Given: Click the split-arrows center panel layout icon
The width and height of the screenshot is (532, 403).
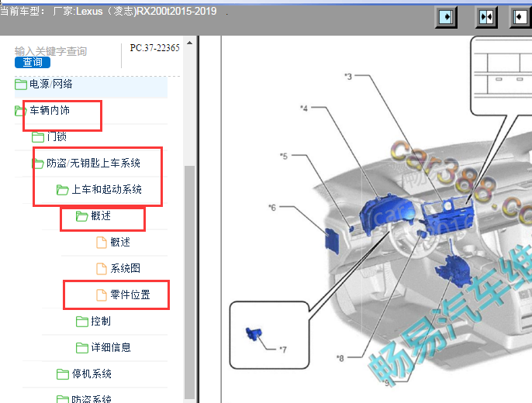Looking at the screenshot, I should [486, 17].
